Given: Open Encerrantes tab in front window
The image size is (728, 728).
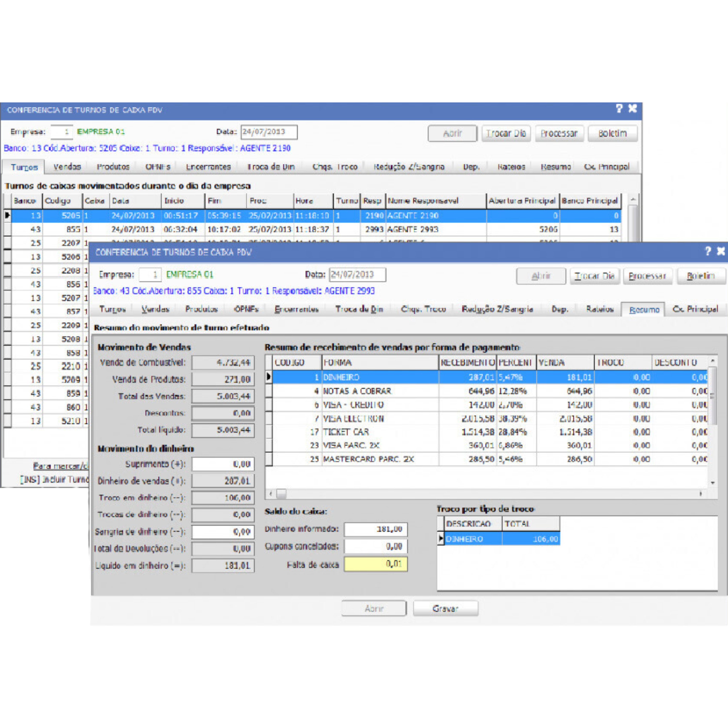Looking at the screenshot, I should tap(297, 309).
